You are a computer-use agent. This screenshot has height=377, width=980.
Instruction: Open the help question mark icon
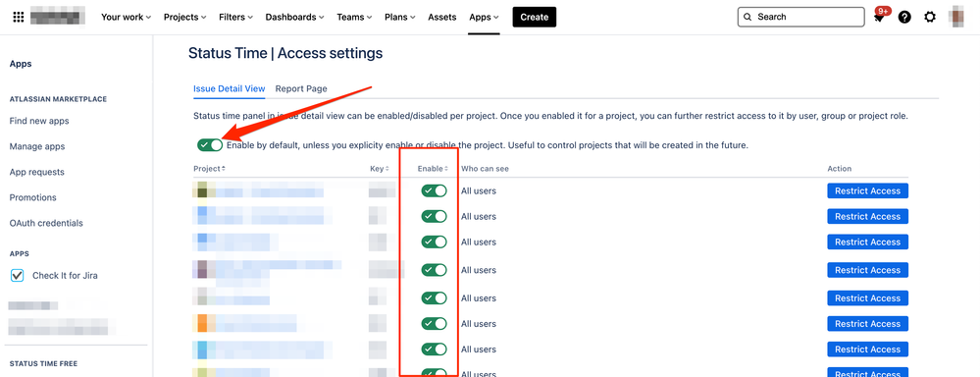[904, 17]
